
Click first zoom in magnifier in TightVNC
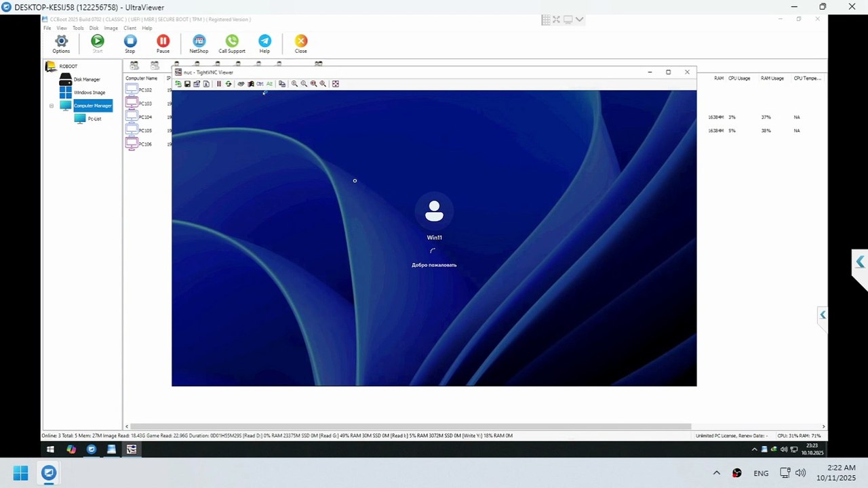[294, 84]
